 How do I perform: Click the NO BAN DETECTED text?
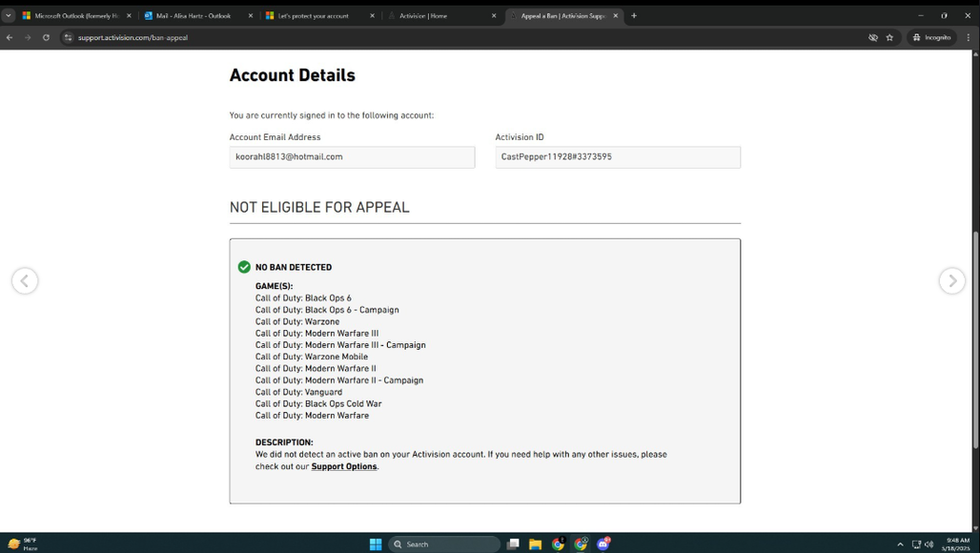pos(294,267)
